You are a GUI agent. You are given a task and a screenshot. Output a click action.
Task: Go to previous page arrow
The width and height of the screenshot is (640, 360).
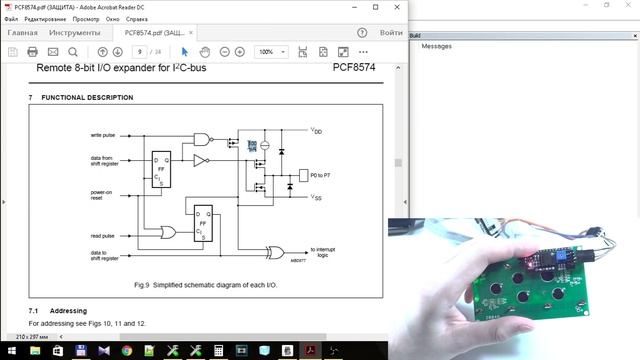[x=102, y=52]
